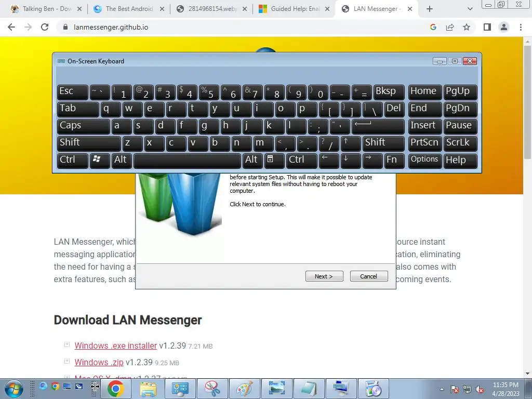Open the Notepad taskbar icon
The height and width of the screenshot is (399, 532).
point(309,389)
